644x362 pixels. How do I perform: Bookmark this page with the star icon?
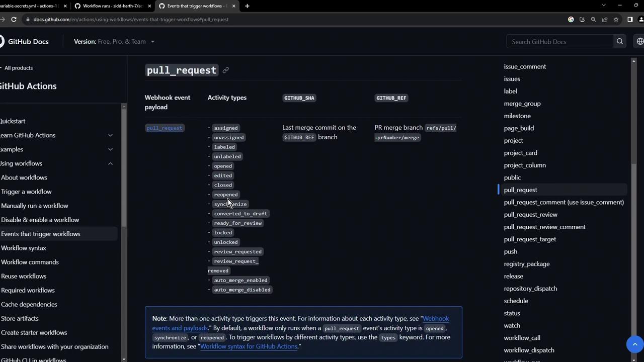616,20
